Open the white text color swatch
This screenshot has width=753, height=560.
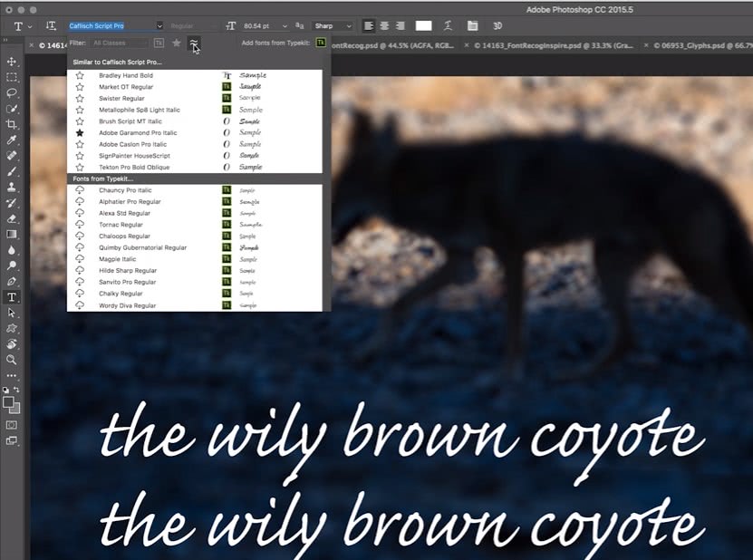point(423,26)
